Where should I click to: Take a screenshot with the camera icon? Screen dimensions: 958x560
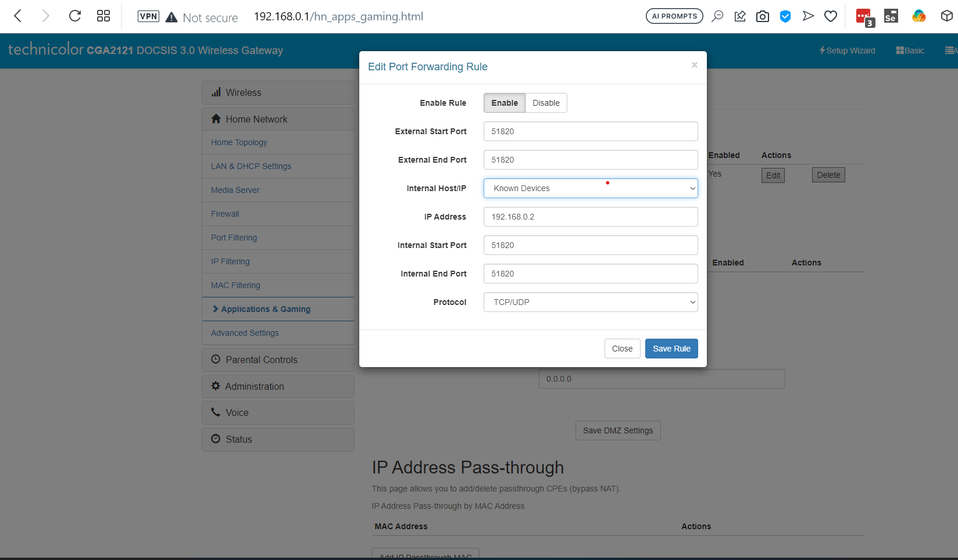tap(762, 16)
